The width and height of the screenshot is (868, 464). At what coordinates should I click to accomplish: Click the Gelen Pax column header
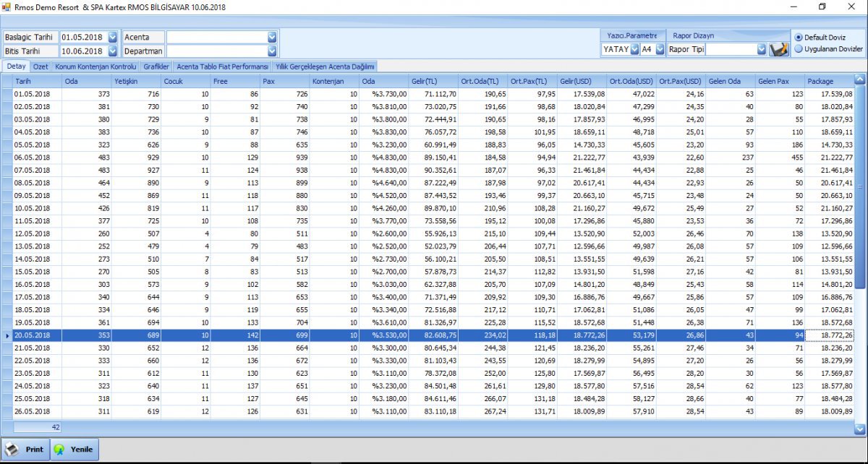780,81
